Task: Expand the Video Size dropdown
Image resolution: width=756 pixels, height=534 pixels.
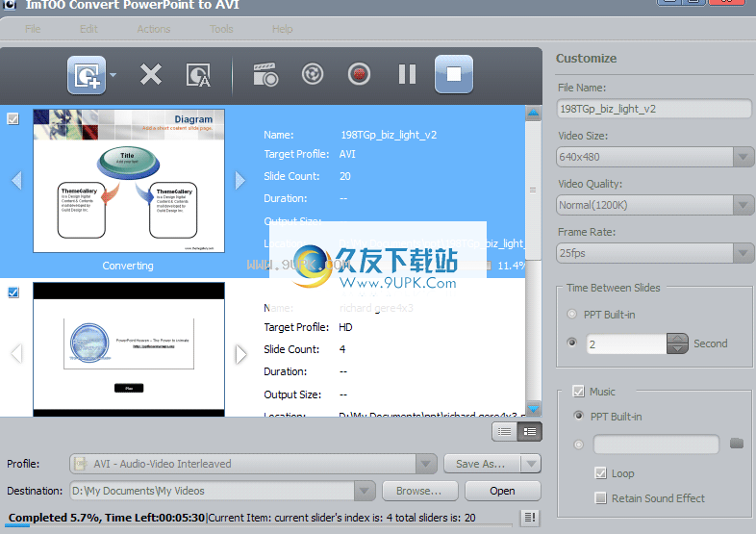Action: pyautogui.click(x=743, y=157)
